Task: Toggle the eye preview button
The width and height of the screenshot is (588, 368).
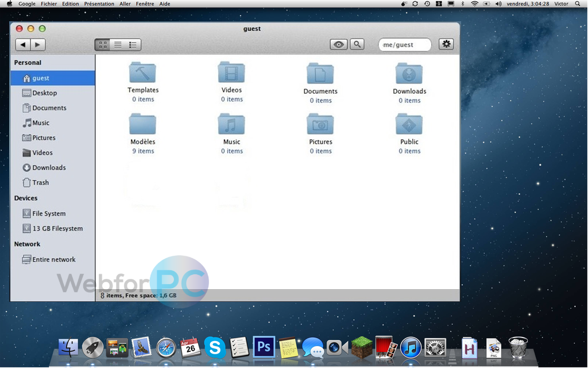Action: coord(338,44)
